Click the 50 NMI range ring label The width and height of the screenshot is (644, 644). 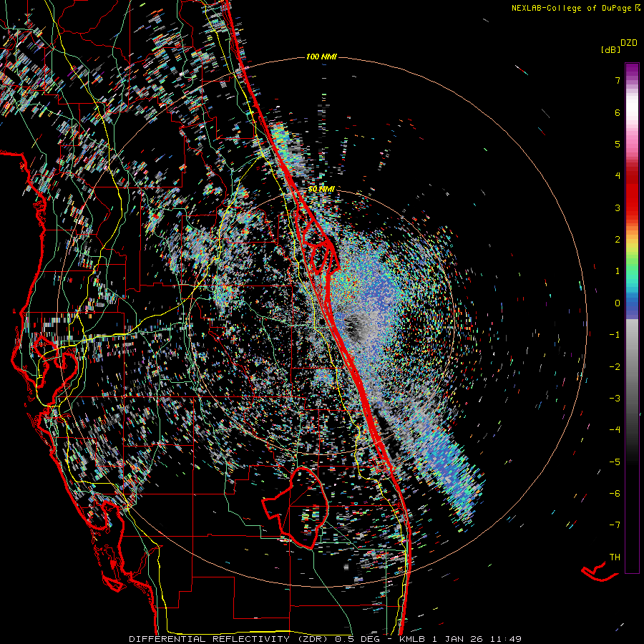pyautogui.click(x=321, y=189)
